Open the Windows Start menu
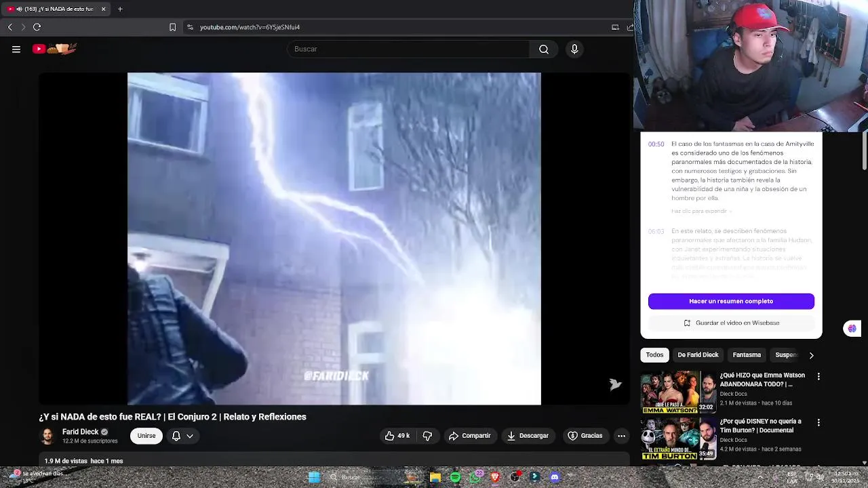 314,477
